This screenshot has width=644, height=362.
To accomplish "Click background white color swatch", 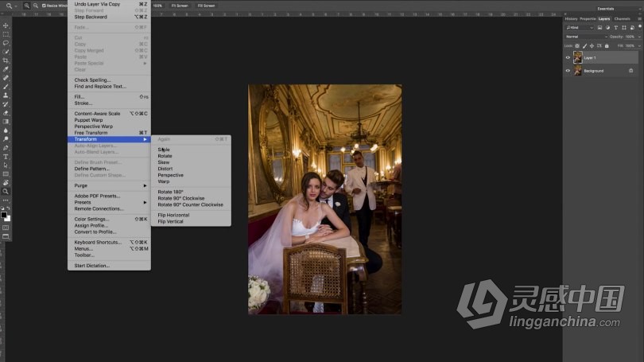I will click(8, 219).
